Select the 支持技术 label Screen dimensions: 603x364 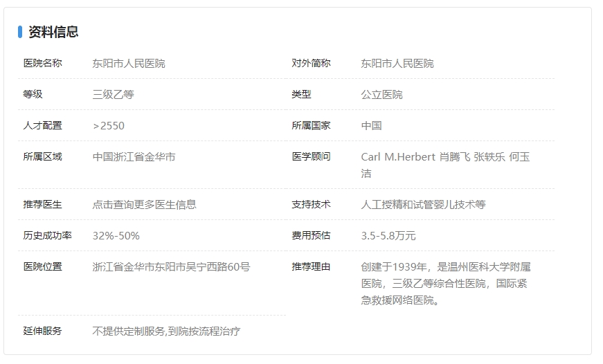click(311, 204)
